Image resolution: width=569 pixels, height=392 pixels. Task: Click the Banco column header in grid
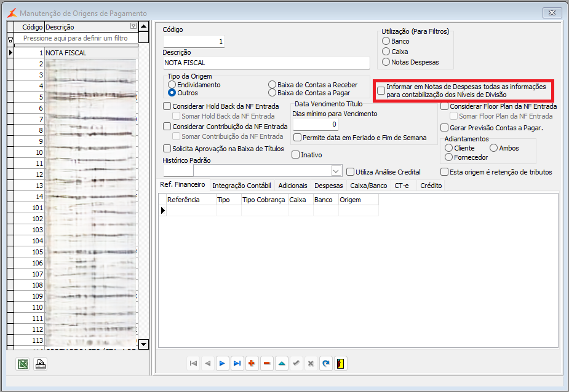(x=326, y=200)
